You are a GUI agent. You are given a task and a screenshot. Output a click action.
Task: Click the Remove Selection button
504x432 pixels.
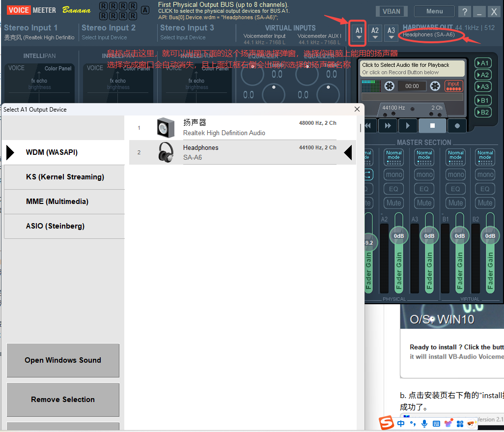(63, 400)
